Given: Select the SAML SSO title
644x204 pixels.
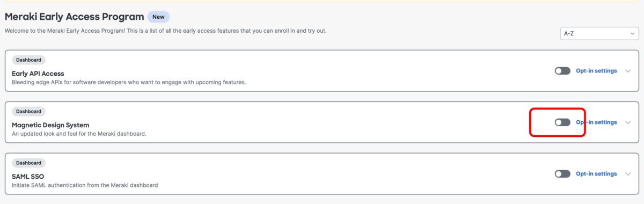Looking at the screenshot, I should (28, 177).
